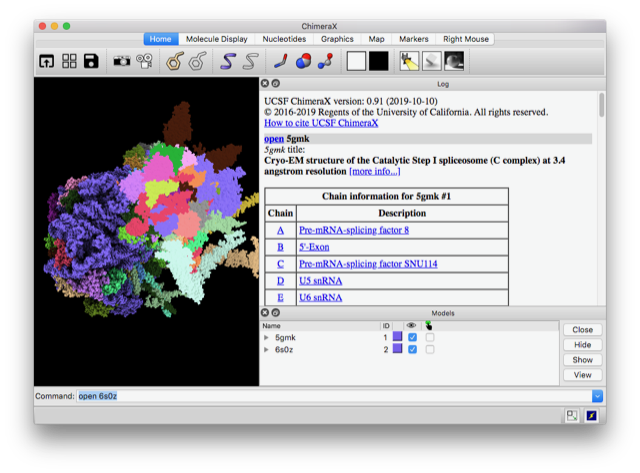Switch to the Molecule Display tab
Viewport: 640px width, 473px height.
[213, 39]
